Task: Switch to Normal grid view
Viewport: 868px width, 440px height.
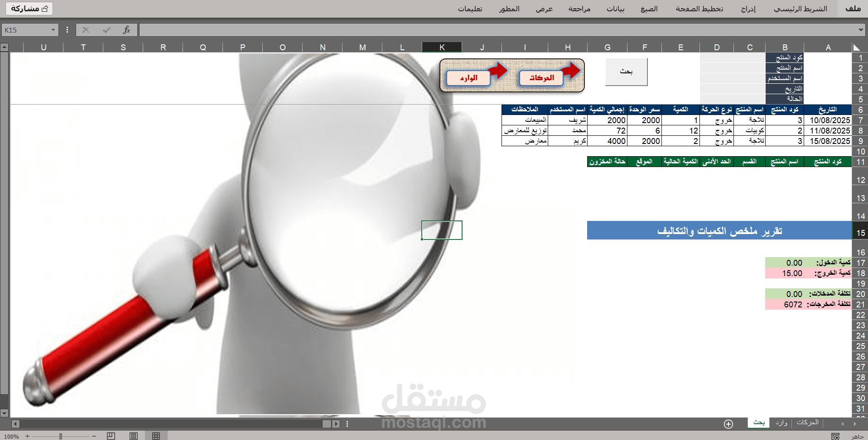Action: coord(156,436)
